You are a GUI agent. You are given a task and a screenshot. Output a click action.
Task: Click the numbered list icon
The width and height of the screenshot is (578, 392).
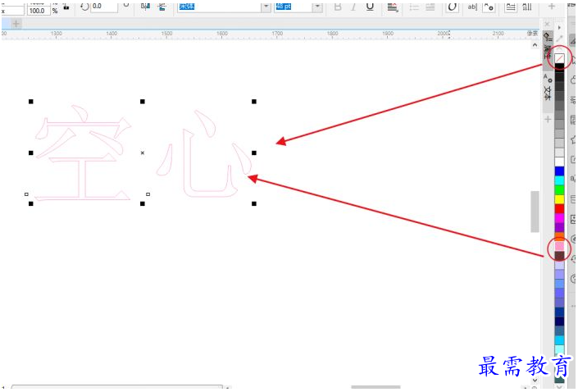[430, 7]
